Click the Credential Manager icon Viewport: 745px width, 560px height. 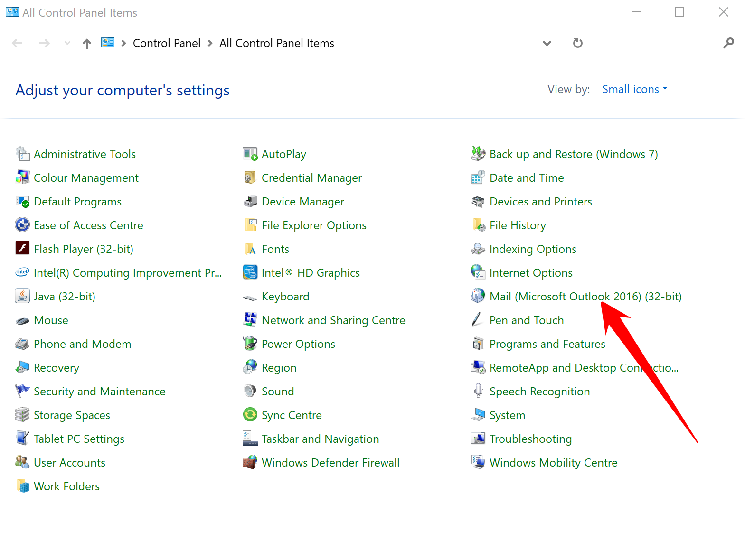point(250,177)
